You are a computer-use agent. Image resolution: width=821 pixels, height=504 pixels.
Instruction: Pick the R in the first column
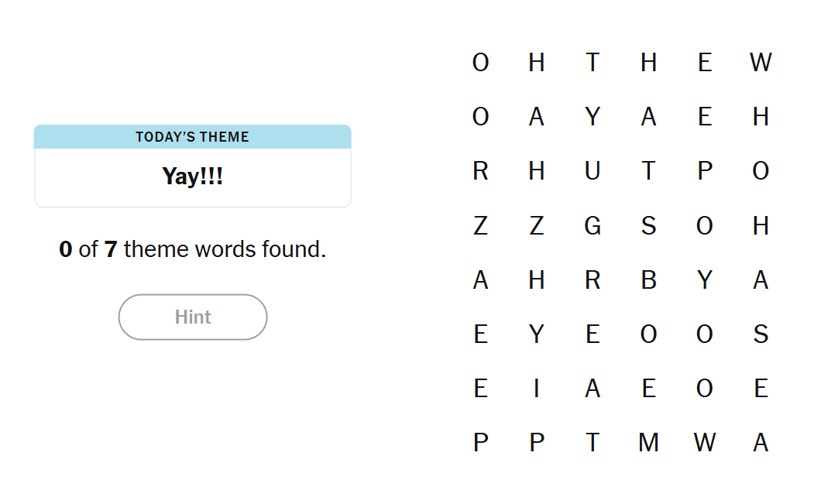[480, 171]
